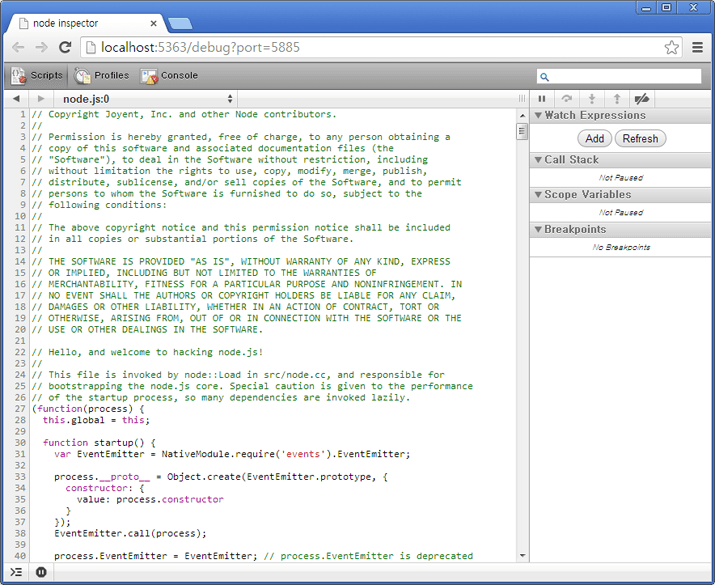Click 'Hello, and welcome to hacking node.js!' comment
Viewport: 715px width, 585px height.
(147, 352)
